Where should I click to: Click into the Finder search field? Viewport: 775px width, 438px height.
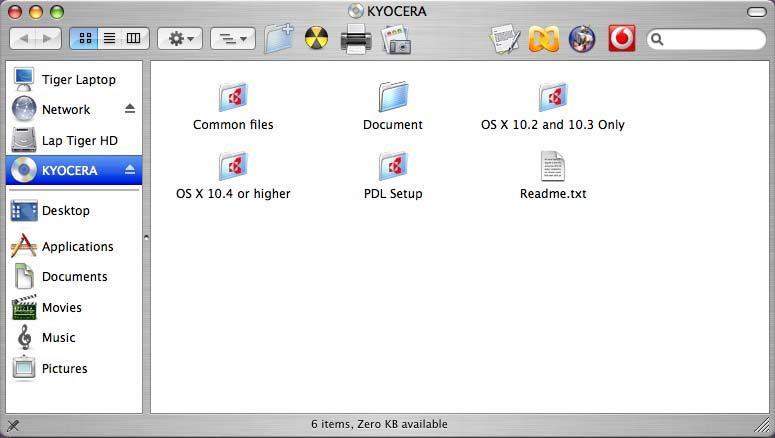click(x=707, y=39)
